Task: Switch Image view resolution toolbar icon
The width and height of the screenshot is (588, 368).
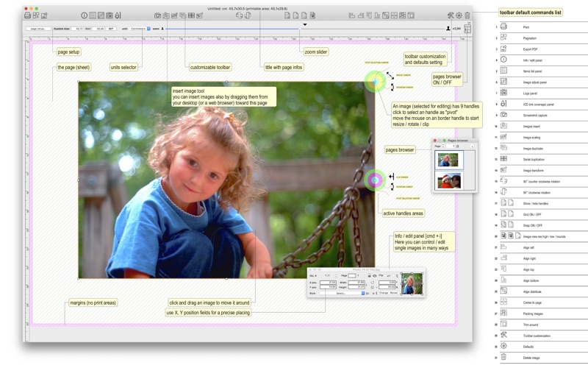Action: (x=313, y=15)
